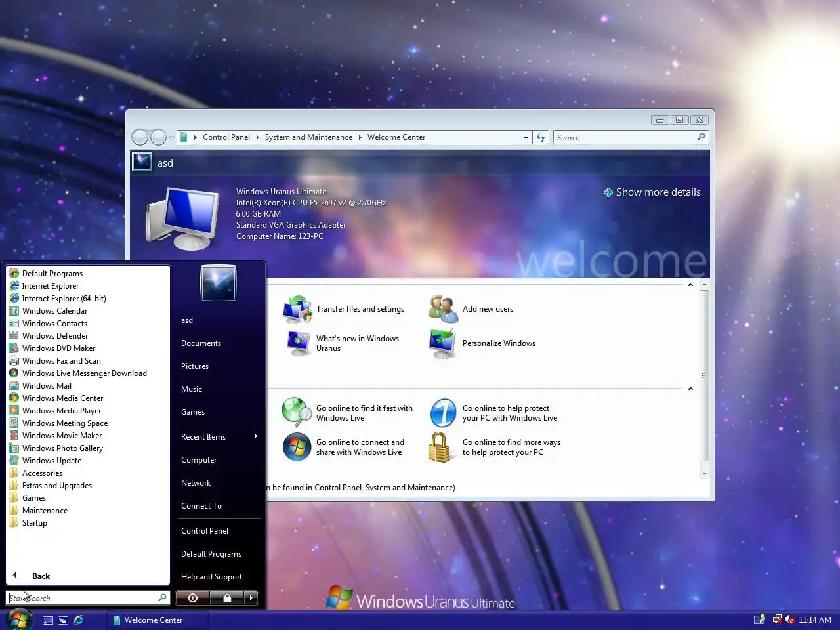Open Control Panel from the Start menu

coord(205,531)
